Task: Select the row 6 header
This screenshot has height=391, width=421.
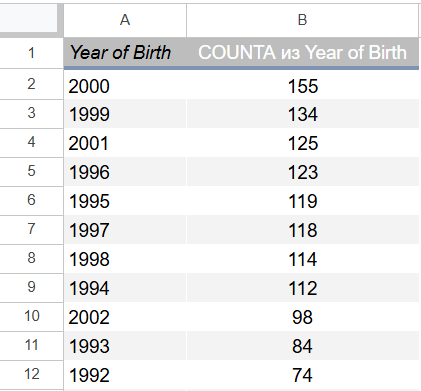Action: coord(31,201)
